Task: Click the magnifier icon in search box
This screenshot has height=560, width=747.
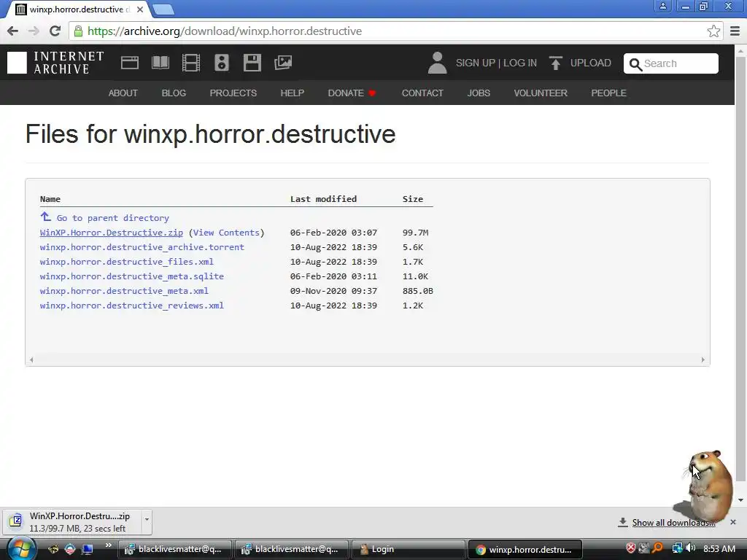Action: tap(635, 64)
